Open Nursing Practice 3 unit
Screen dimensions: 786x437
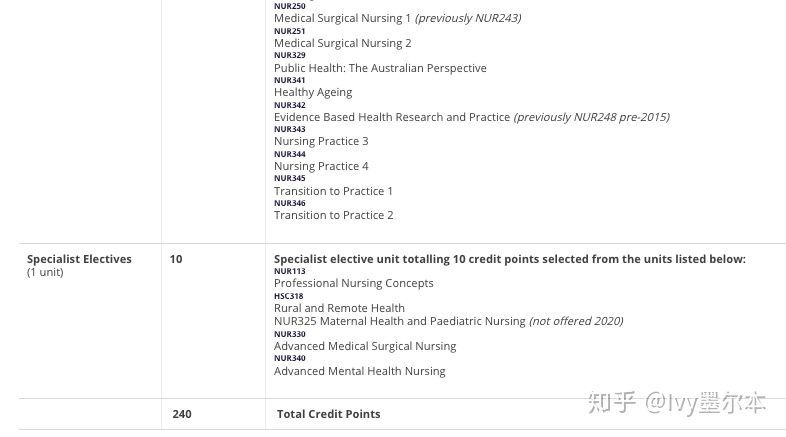[x=321, y=142]
